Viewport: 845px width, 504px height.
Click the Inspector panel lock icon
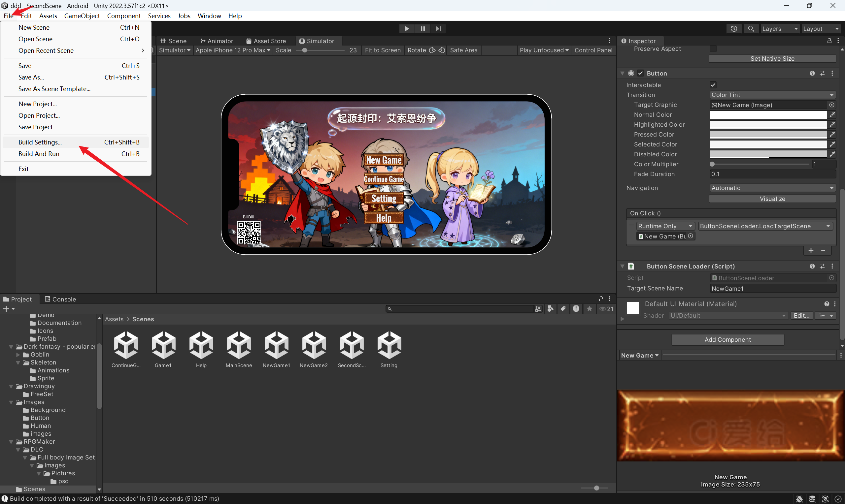[829, 41]
